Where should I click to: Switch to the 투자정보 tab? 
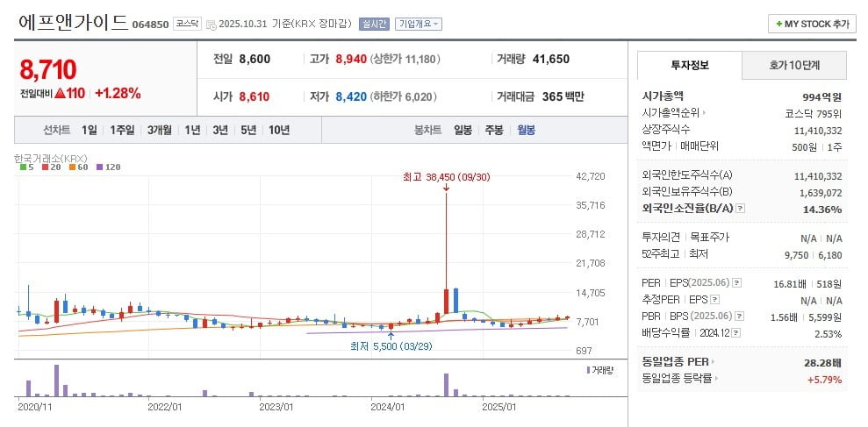(689, 65)
